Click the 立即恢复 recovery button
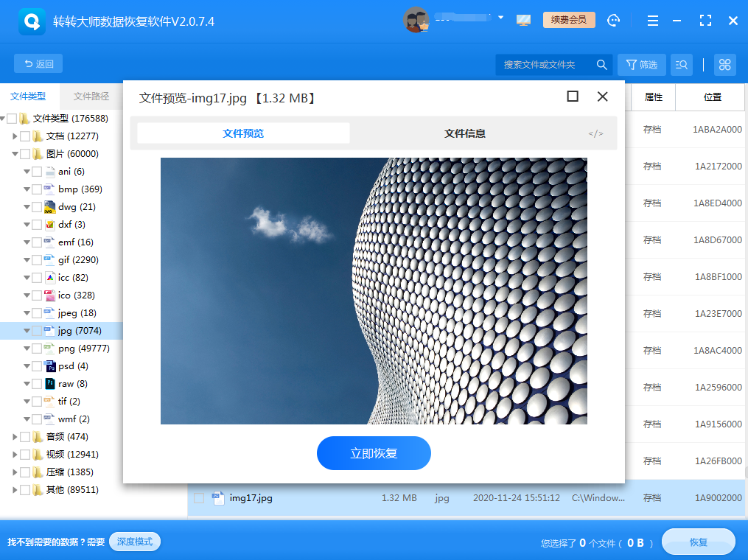Viewport: 748px width, 560px height. point(374,453)
